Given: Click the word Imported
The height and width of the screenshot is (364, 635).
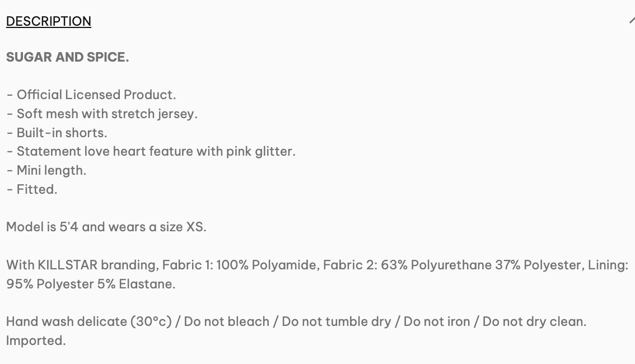Looking at the screenshot, I should (x=36, y=340).
